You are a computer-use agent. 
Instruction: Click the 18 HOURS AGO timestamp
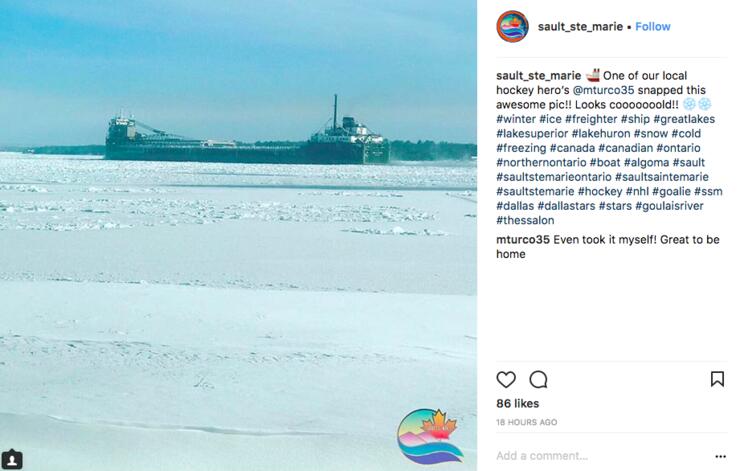[x=527, y=422]
